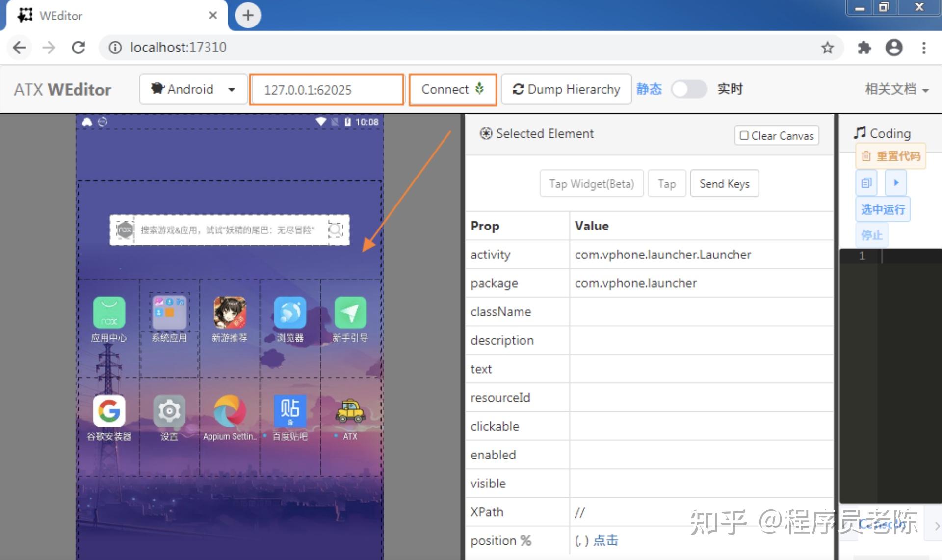Open the Chrome three-dot menu
Screen dimensions: 942x560
click(x=923, y=48)
